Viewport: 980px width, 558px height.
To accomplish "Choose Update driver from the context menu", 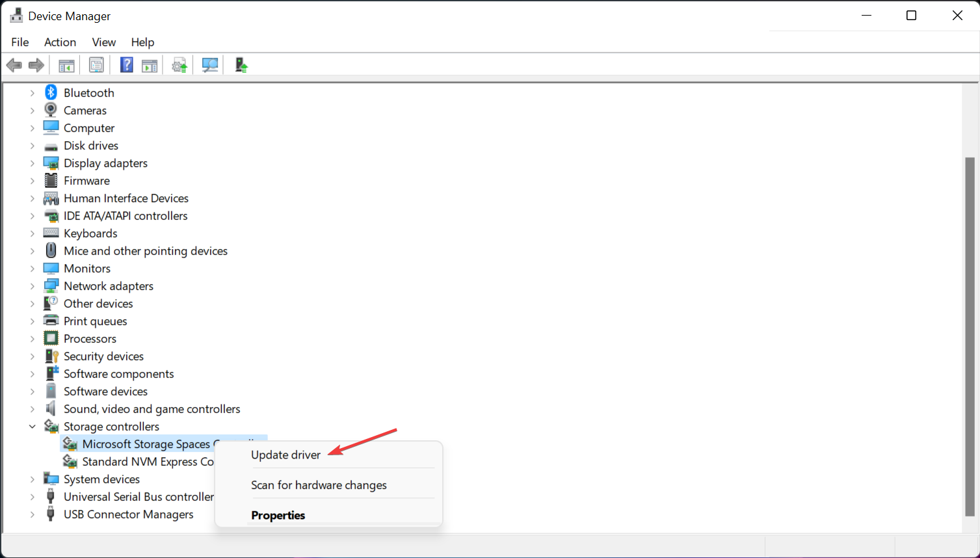I will [285, 455].
